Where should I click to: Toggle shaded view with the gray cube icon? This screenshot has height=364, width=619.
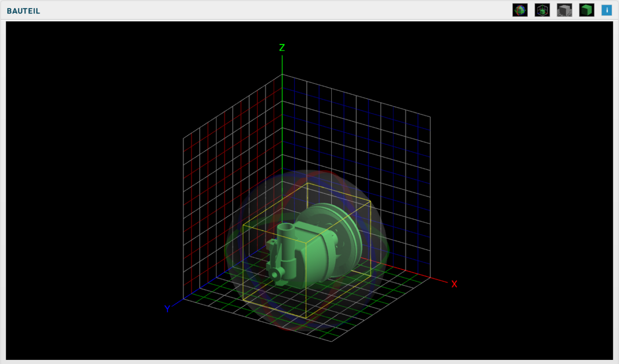[564, 10]
